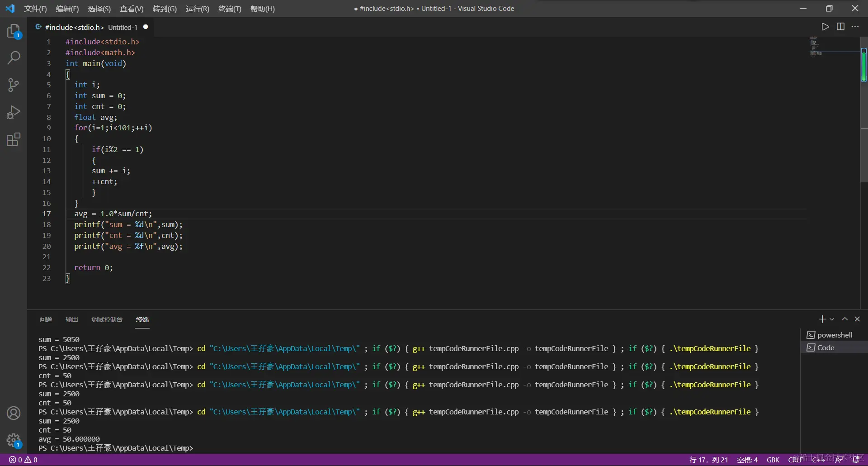Expand the new terminal launch profile dropdown
Viewport: 868px width, 466px height.
click(x=832, y=319)
